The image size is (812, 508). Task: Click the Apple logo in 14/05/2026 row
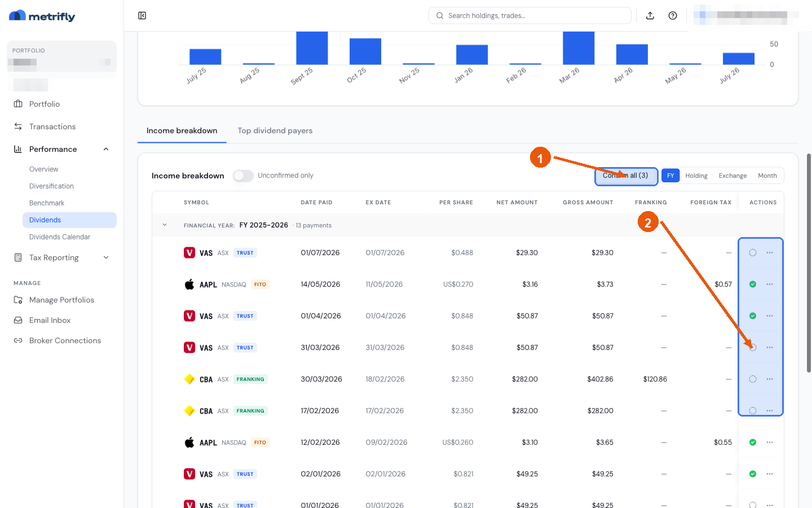click(189, 284)
